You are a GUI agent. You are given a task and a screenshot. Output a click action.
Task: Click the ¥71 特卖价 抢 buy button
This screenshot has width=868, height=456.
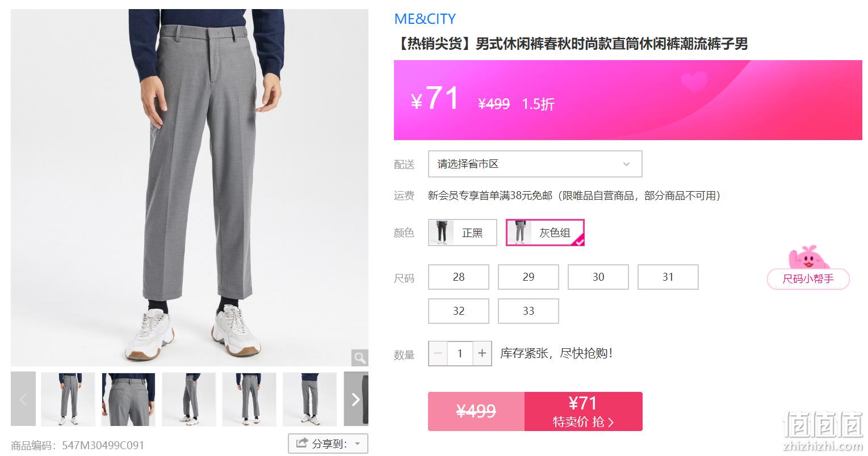584,411
